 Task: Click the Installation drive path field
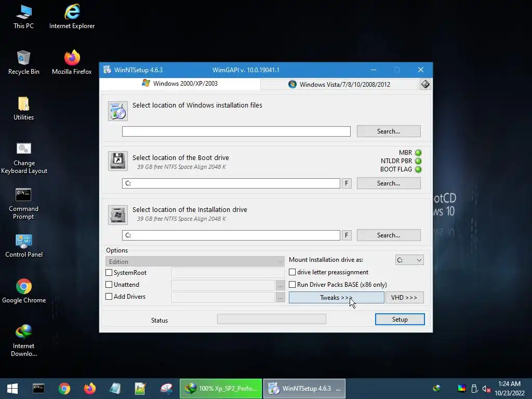231,235
